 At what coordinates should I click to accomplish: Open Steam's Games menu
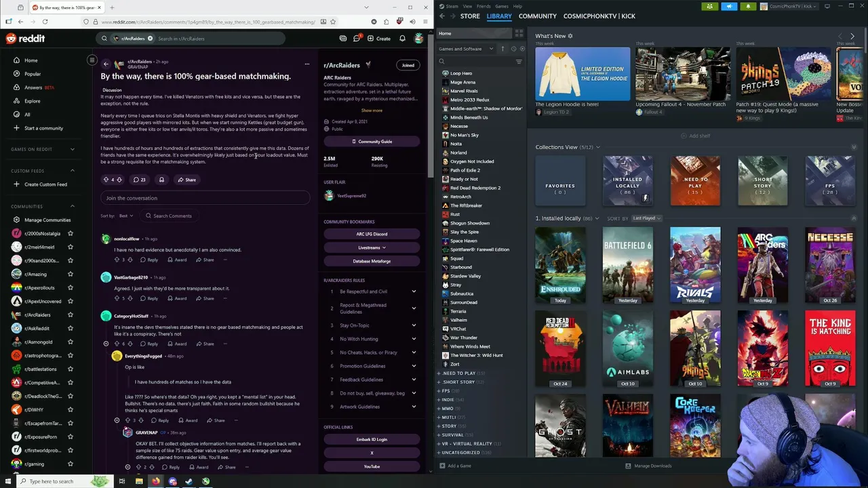coord(502,6)
